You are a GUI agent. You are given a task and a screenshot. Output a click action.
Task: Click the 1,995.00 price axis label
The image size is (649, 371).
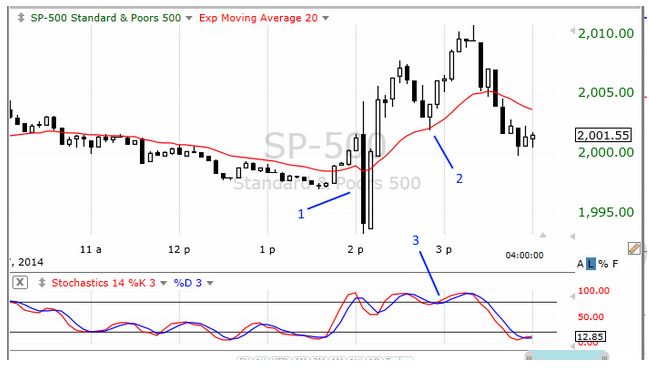click(606, 212)
